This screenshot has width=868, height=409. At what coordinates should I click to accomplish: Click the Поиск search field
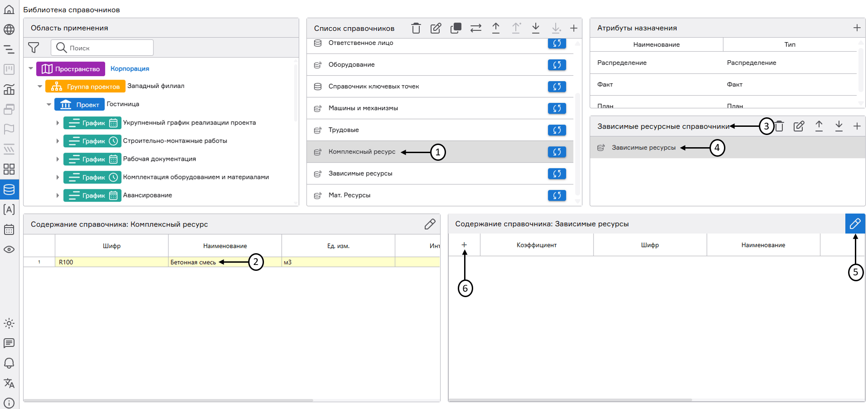point(109,48)
